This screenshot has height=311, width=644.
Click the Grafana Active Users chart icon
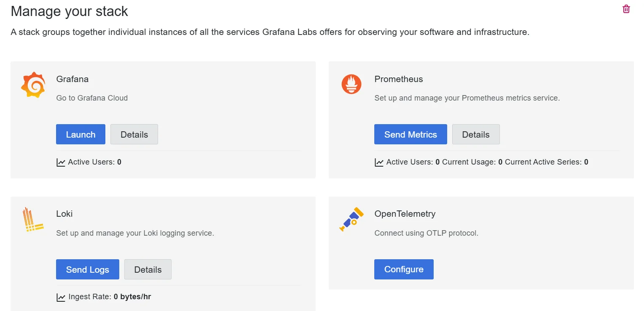coord(61,162)
